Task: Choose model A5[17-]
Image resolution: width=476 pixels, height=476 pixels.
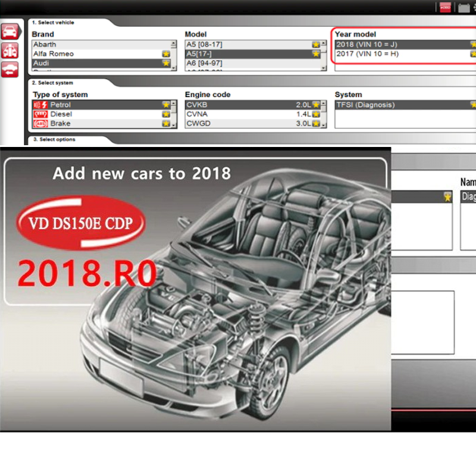Action: [253, 54]
